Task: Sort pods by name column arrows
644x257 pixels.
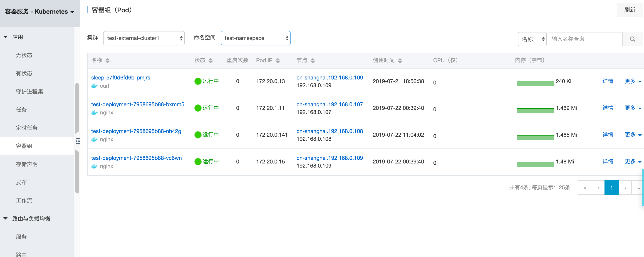Action: 107,60
